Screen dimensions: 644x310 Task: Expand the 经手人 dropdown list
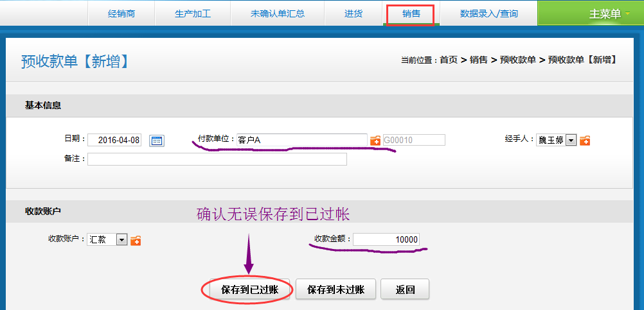(570, 141)
